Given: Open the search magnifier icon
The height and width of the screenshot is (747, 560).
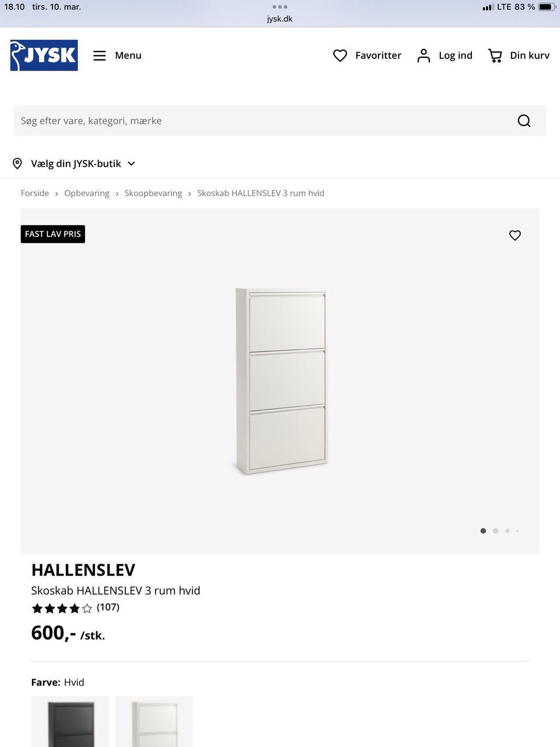Looking at the screenshot, I should pyautogui.click(x=523, y=120).
